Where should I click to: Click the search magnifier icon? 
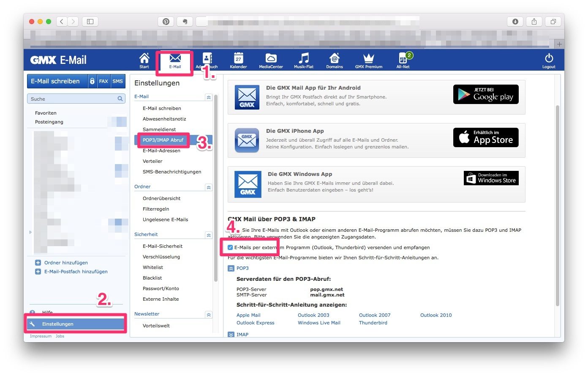(120, 99)
